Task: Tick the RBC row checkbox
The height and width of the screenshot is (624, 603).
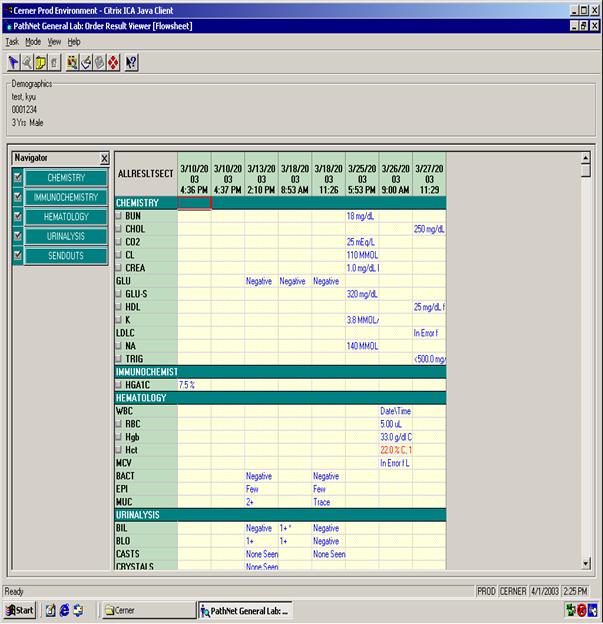Action: [x=119, y=424]
